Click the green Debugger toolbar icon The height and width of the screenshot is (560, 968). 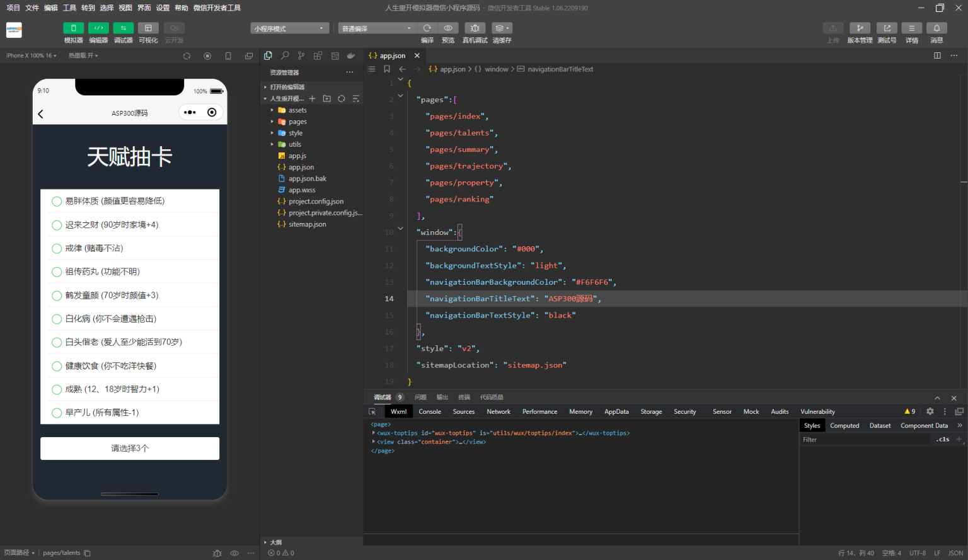pos(123,28)
